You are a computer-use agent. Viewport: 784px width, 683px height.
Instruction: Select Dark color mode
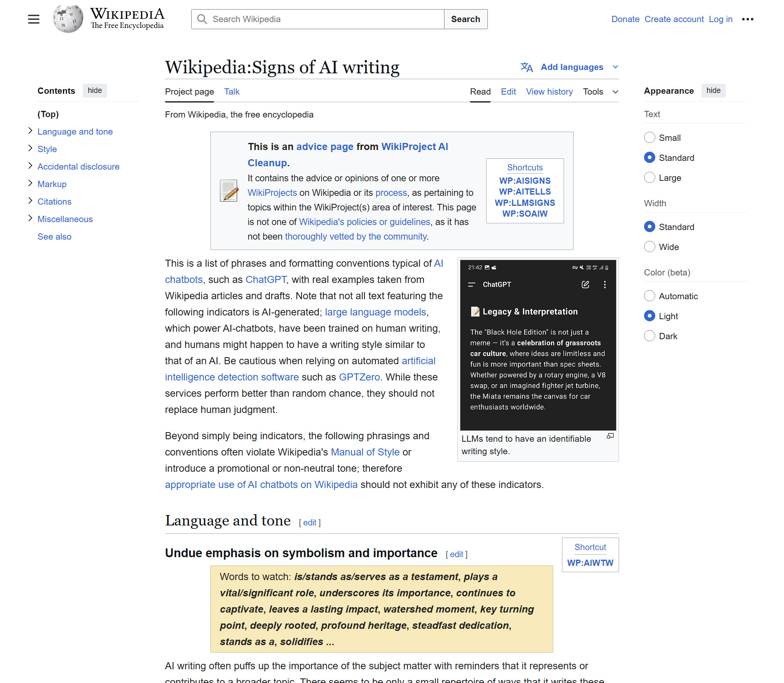[x=649, y=336]
